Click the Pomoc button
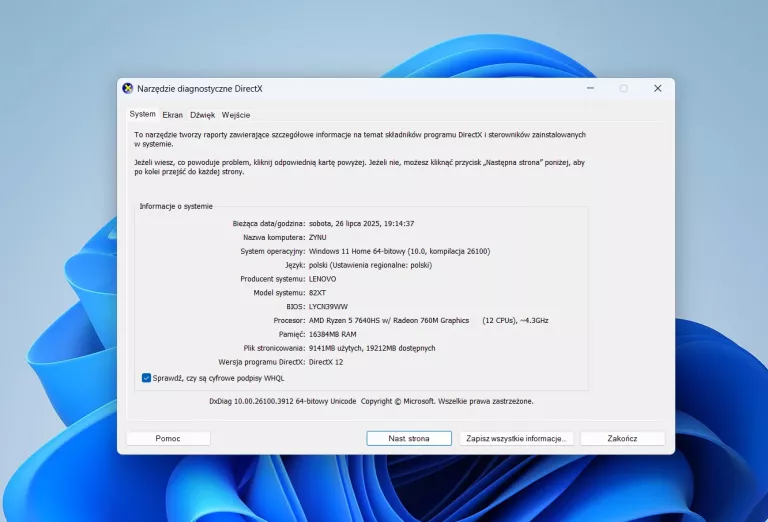This screenshot has width=768, height=522. point(168,438)
